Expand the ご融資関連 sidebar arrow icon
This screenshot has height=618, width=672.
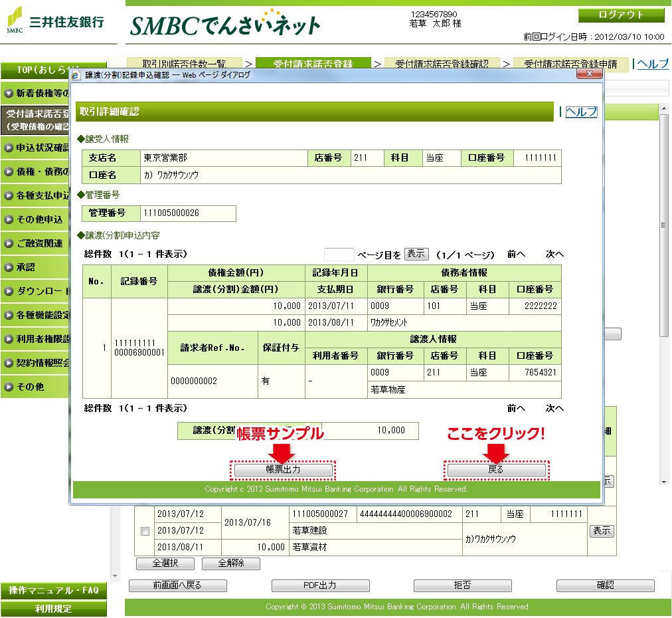pos(9,244)
